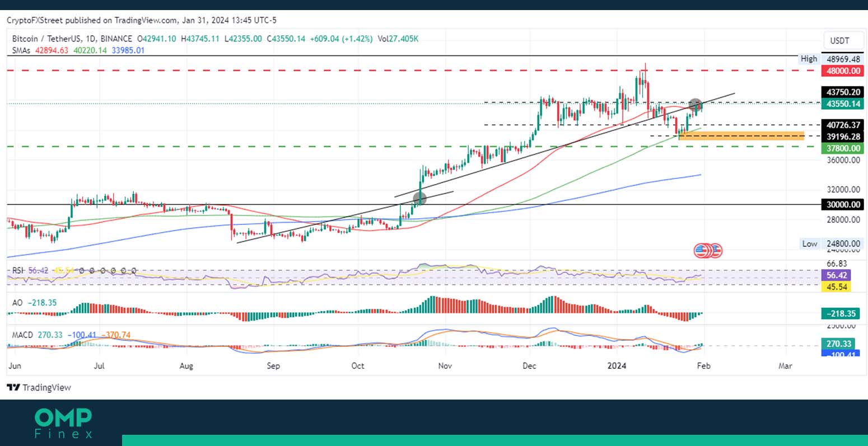Click the red SMA value 42894.63

click(x=52, y=50)
